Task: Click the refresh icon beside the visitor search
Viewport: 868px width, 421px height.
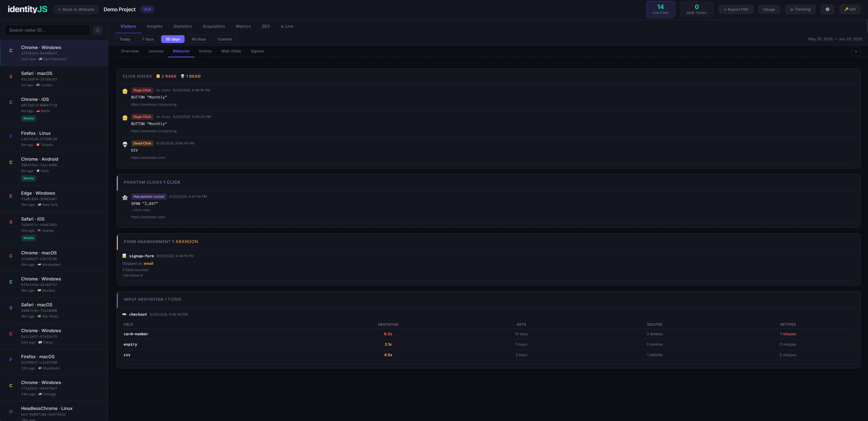Action: point(98,30)
